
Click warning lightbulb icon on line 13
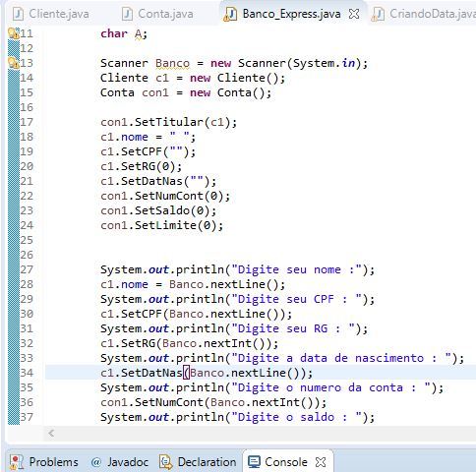(x=14, y=63)
